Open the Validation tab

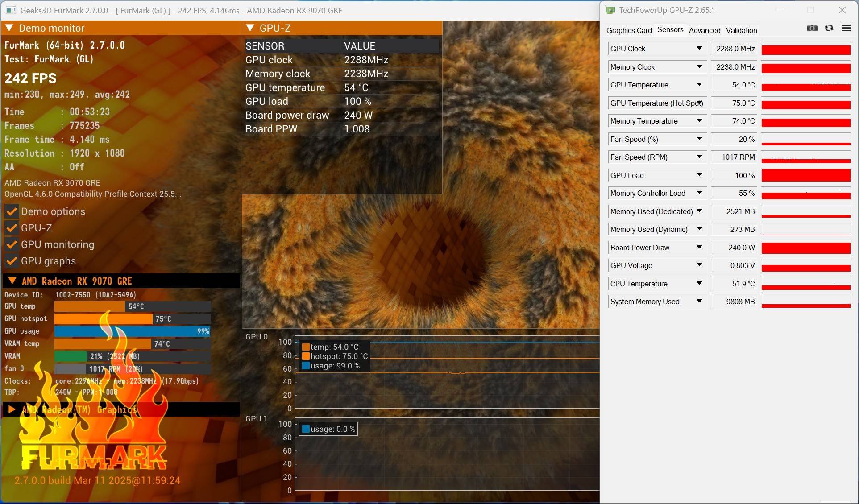[741, 30]
